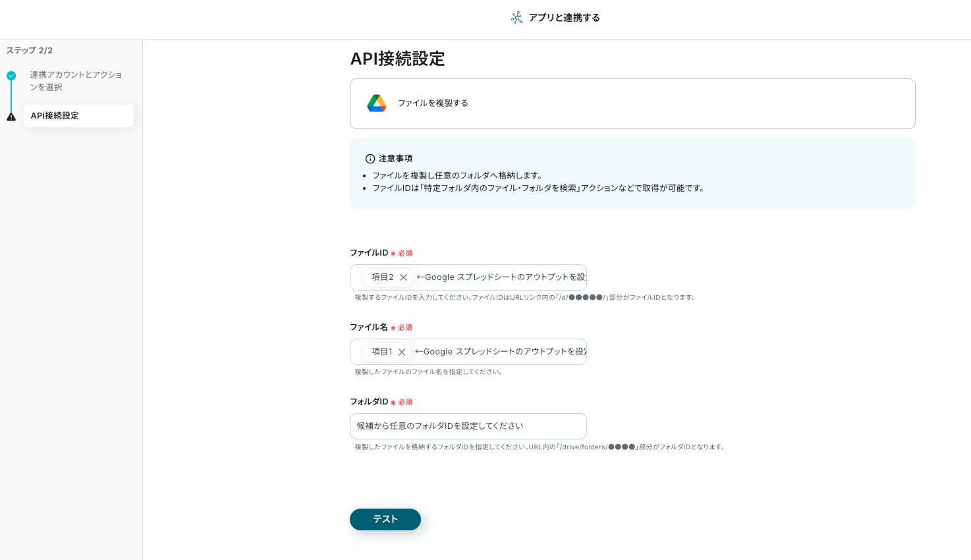Click the フォルダID field label
The image size is (971, 560).
tap(369, 402)
